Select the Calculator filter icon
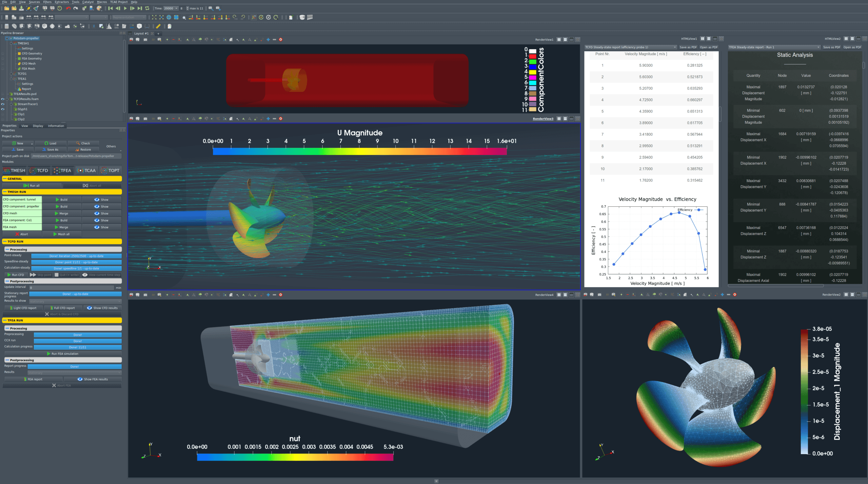 (x=6, y=26)
